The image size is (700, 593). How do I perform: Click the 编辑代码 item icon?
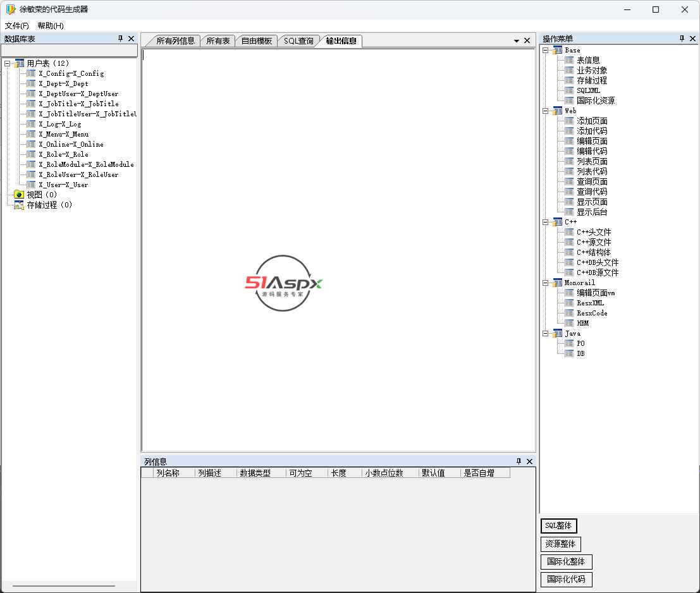click(569, 151)
